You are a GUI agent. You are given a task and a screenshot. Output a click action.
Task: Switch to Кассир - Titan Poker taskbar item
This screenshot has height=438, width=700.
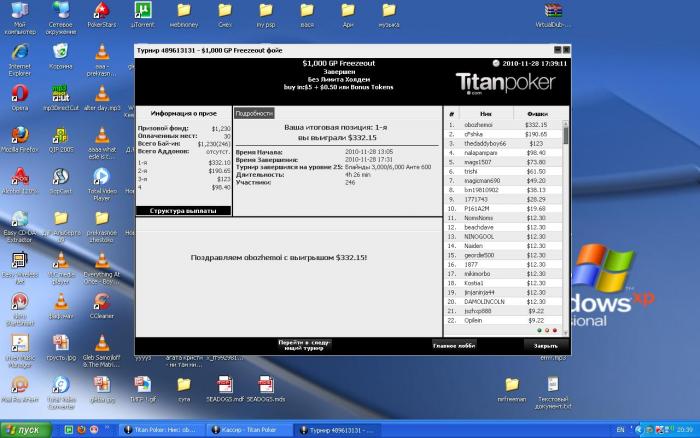248,430
